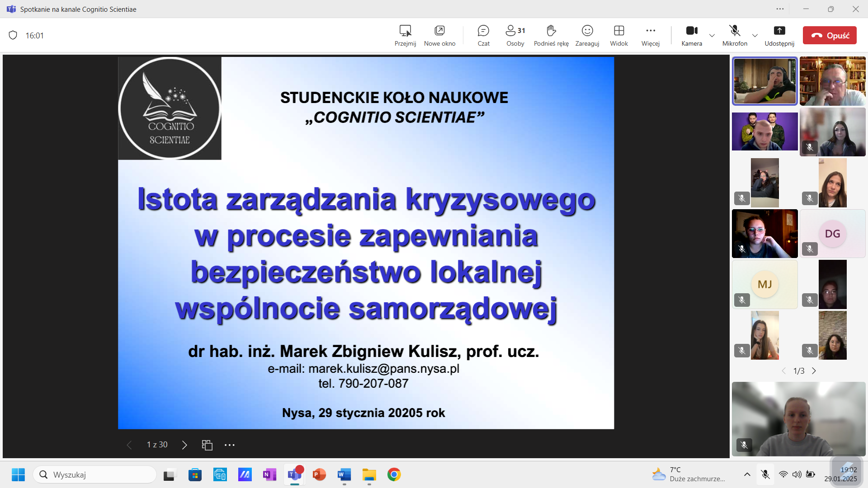Select the bookshelf background participant video

(833, 81)
